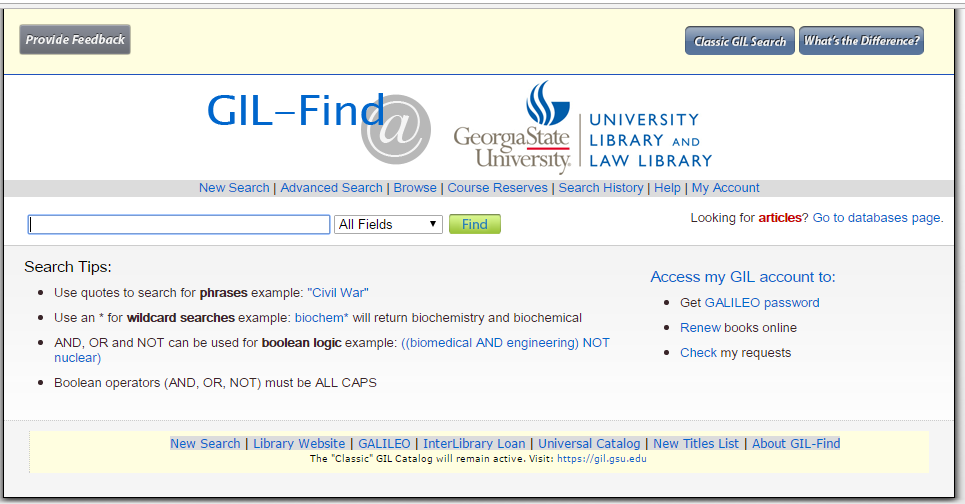965x504 pixels.
Task: Visit the https://gil.gsu.edu link
Action: [x=602, y=458]
